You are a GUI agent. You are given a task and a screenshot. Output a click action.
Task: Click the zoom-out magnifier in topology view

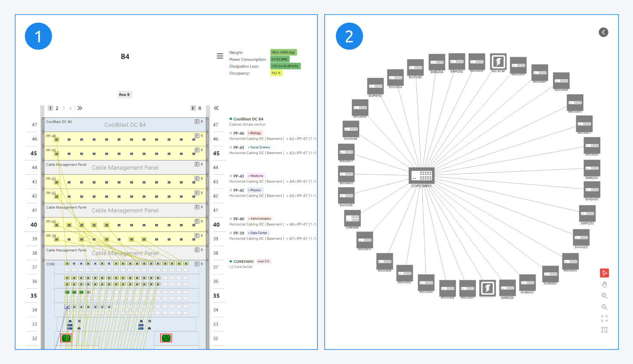605,307
